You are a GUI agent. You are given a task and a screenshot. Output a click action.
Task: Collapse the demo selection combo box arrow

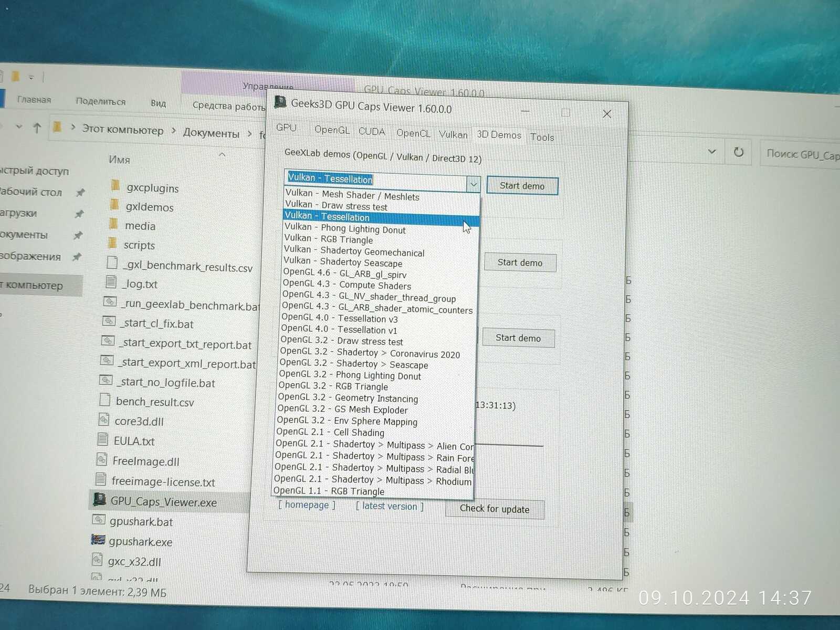(474, 184)
